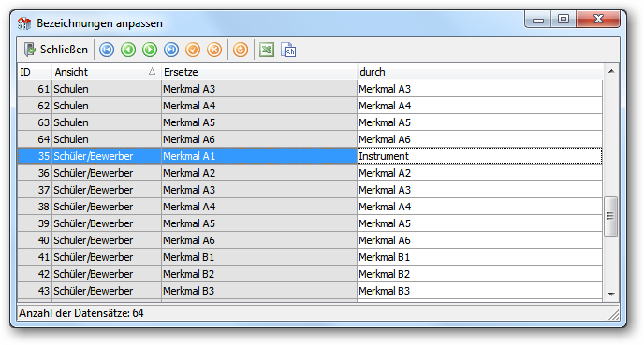Screen dimensions: 644x345
Task: Jump to last record navigation icon
Action: (171, 50)
